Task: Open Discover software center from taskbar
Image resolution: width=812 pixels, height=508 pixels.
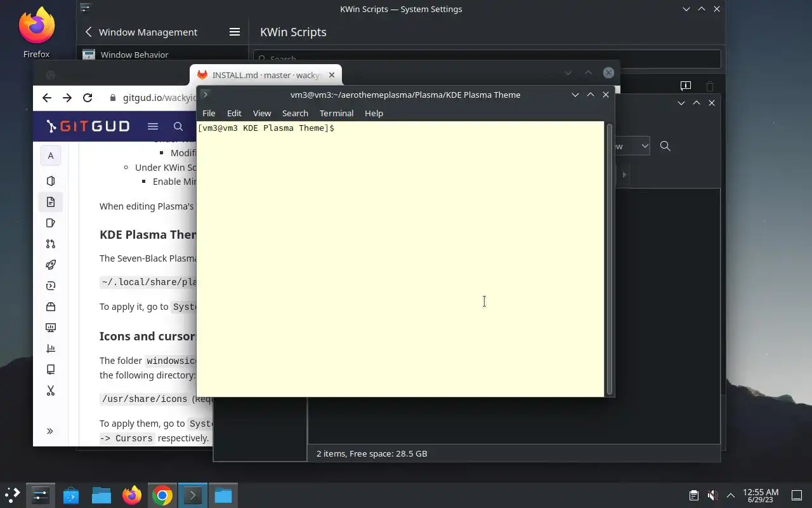Action: click(71, 495)
